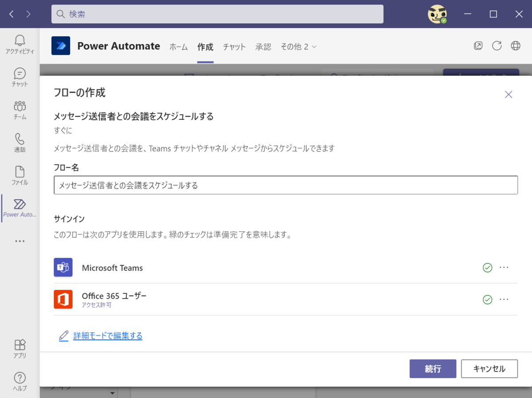This screenshot has width=532, height=398.
Task: Reload the Power Automate tab
Action: [497, 46]
